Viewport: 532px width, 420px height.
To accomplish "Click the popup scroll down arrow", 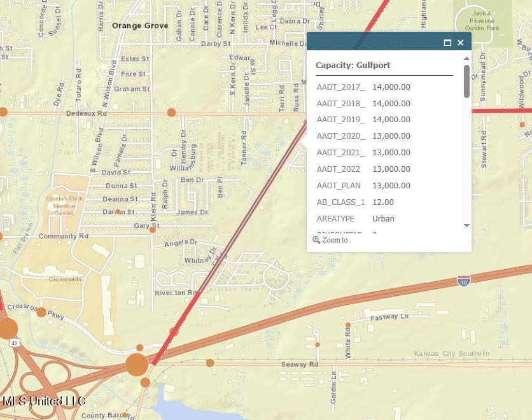I will tap(466, 225).
